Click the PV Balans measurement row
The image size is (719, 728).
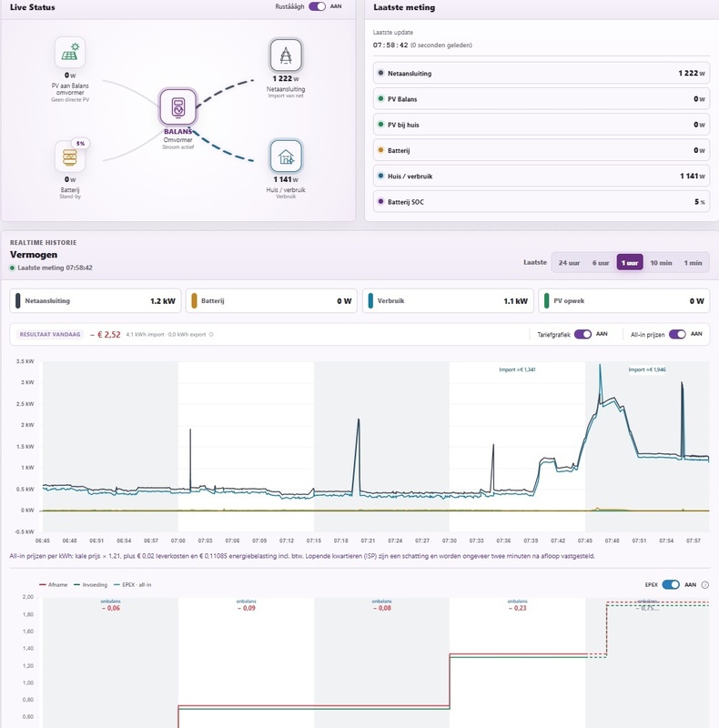(542, 99)
